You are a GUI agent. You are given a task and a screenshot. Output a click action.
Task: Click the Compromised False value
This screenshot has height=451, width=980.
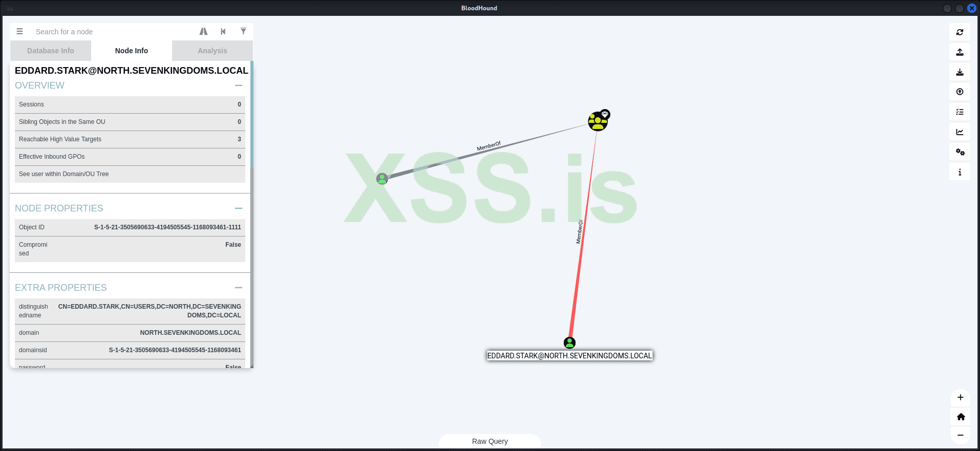click(x=233, y=245)
